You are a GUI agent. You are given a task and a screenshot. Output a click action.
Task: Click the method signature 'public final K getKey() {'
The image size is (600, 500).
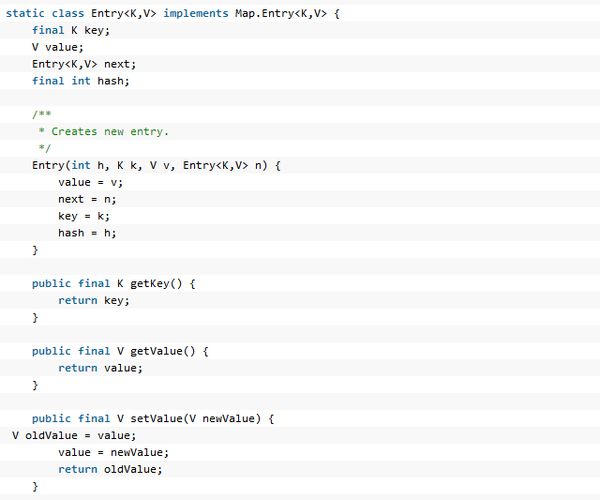114,283
